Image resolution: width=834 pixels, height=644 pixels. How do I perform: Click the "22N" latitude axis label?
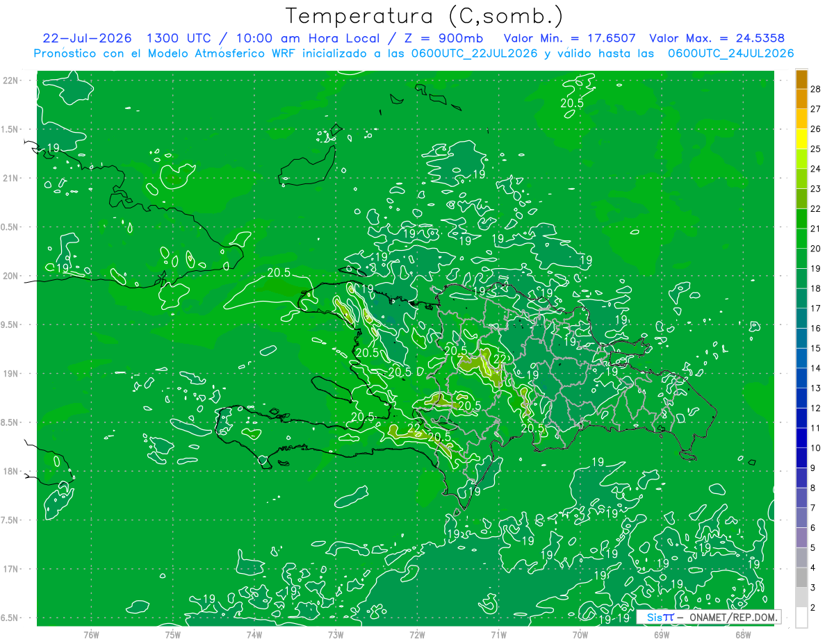[x=10, y=81]
